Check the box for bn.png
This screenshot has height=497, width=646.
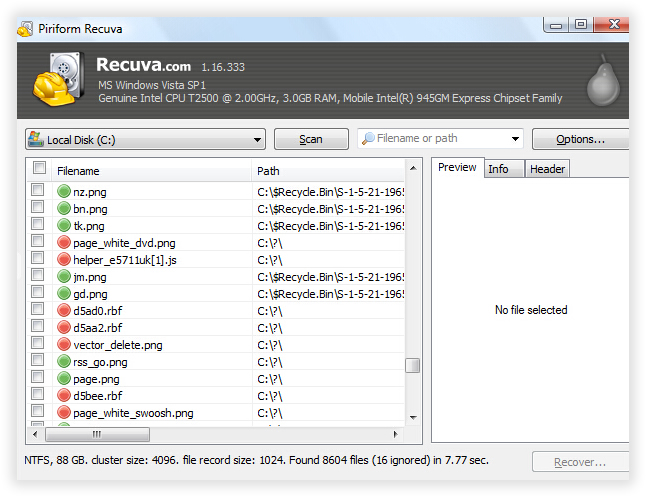click(x=37, y=206)
